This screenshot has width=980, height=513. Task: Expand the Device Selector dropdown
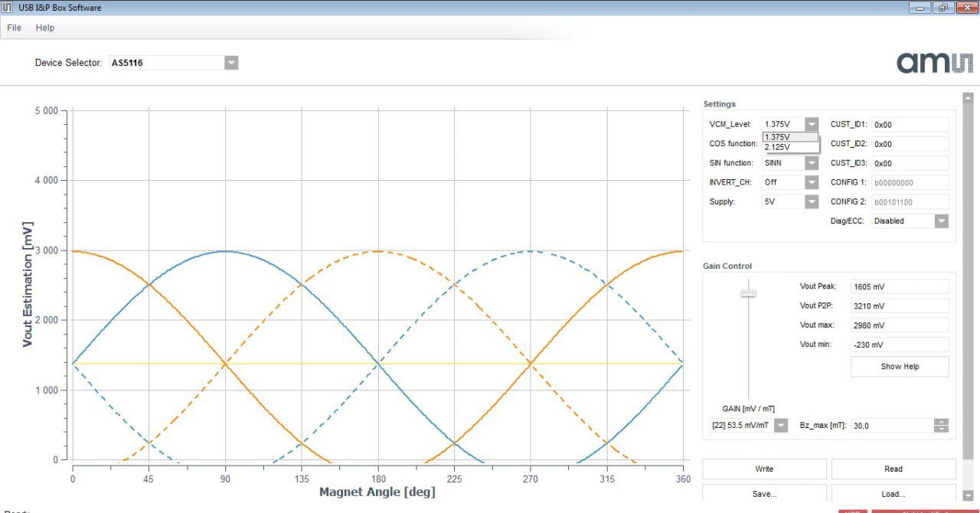(231, 63)
